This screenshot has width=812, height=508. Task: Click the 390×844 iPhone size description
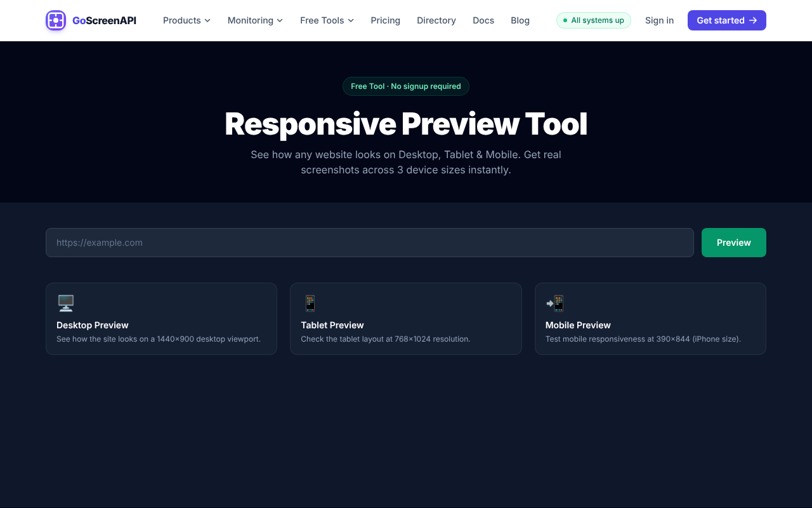click(643, 339)
